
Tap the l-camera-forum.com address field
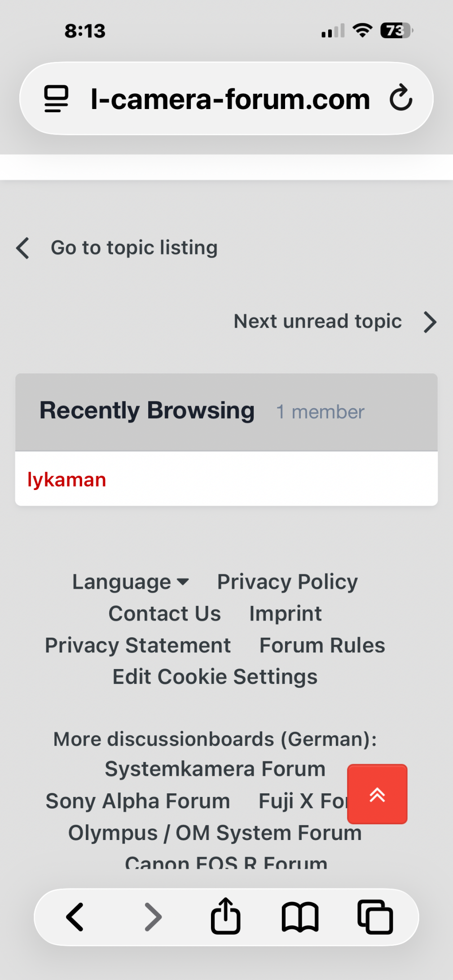(x=230, y=99)
